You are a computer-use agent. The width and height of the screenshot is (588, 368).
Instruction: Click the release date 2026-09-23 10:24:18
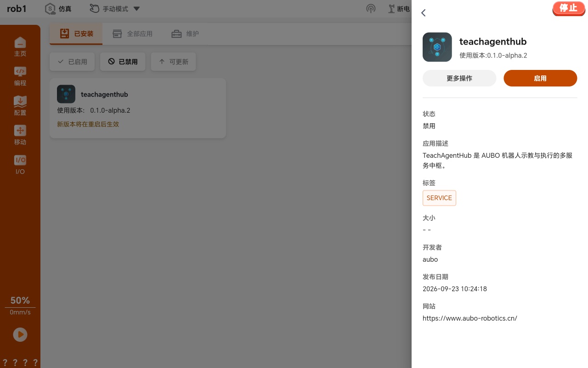(455, 289)
